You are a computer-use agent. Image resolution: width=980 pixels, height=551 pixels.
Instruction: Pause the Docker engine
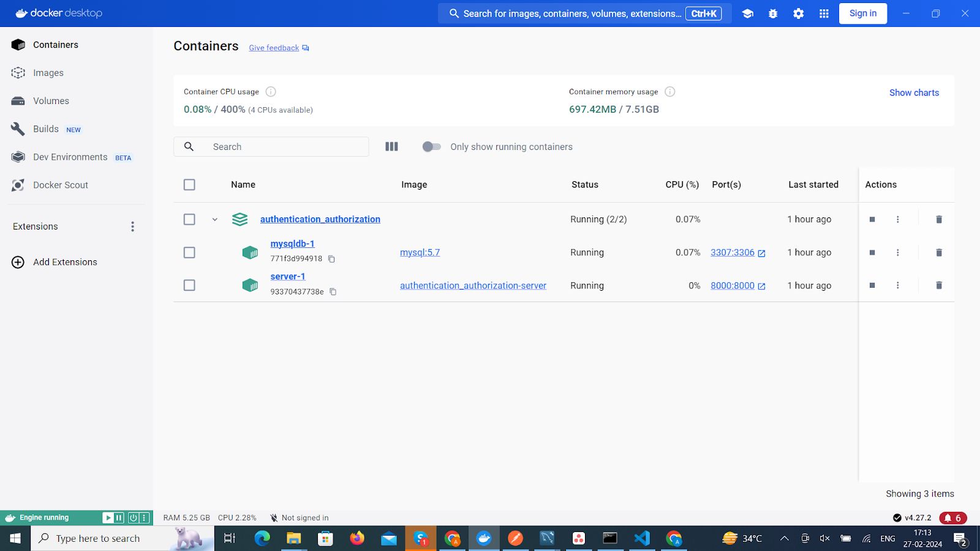[119, 518]
